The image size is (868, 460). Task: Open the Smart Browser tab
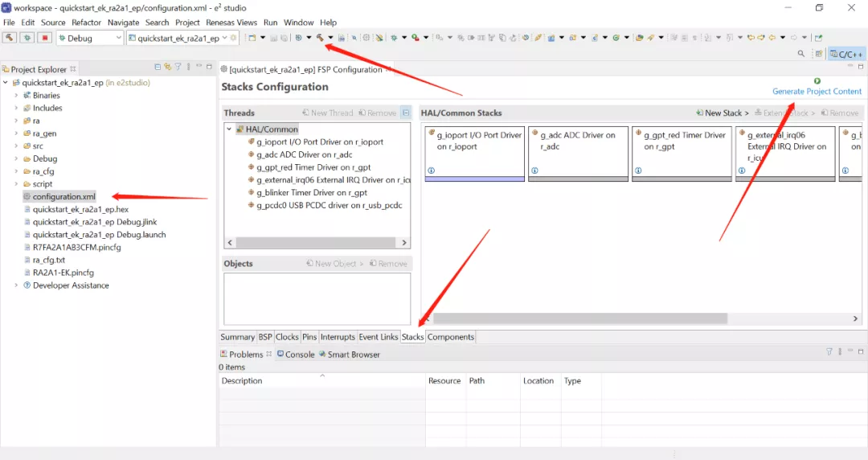[x=350, y=354]
